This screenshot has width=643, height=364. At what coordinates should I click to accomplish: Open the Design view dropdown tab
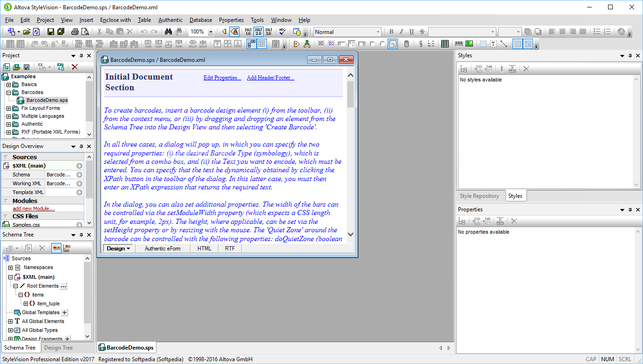point(119,249)
